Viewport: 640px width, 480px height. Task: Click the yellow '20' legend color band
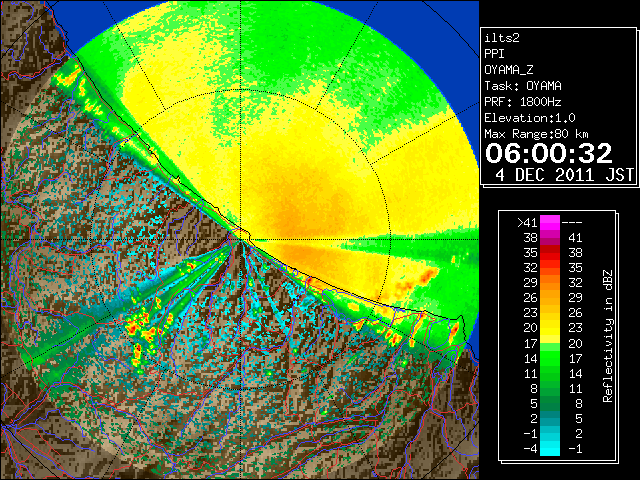(550, 328)
